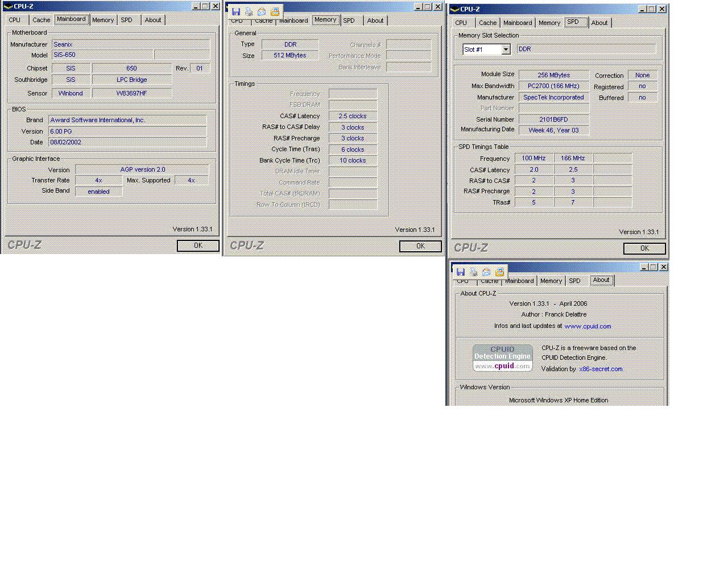
Task: Click OK in the Memory window
Action: pos(420,246)
